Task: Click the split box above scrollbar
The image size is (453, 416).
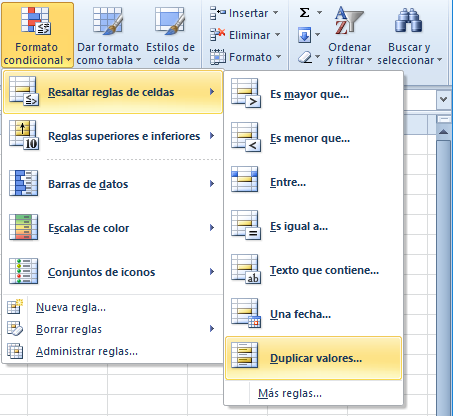Action: coord(443,119)
